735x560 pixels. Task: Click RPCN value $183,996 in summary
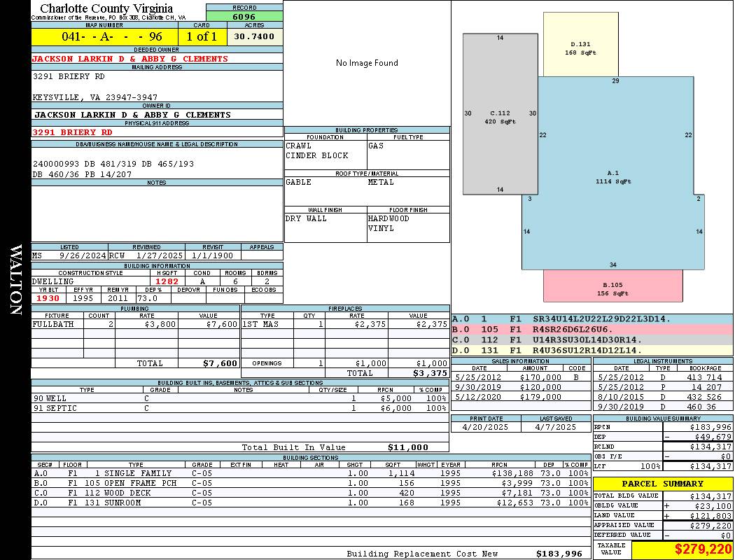pyautogui.click(x=710, y=428)
